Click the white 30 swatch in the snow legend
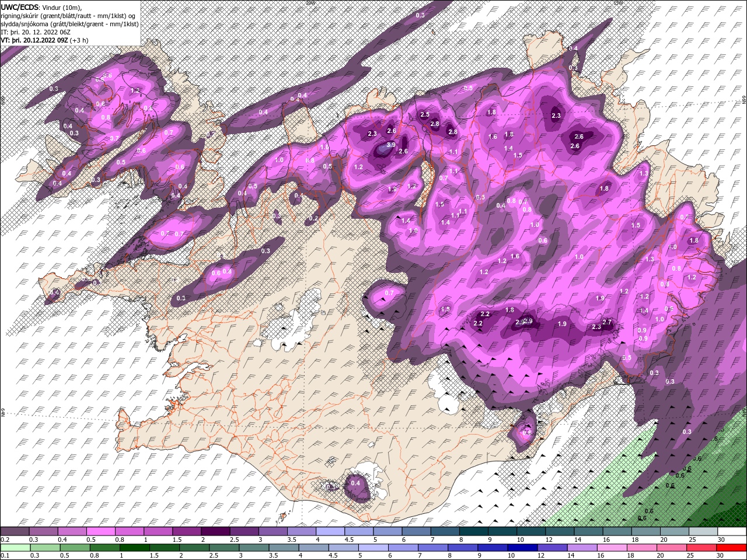 pos(731,531)
